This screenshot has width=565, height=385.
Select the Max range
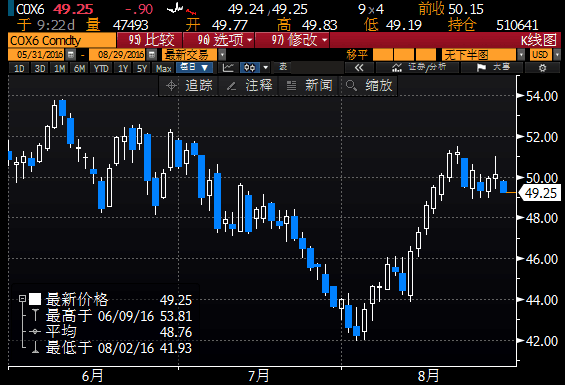[164, 68]
